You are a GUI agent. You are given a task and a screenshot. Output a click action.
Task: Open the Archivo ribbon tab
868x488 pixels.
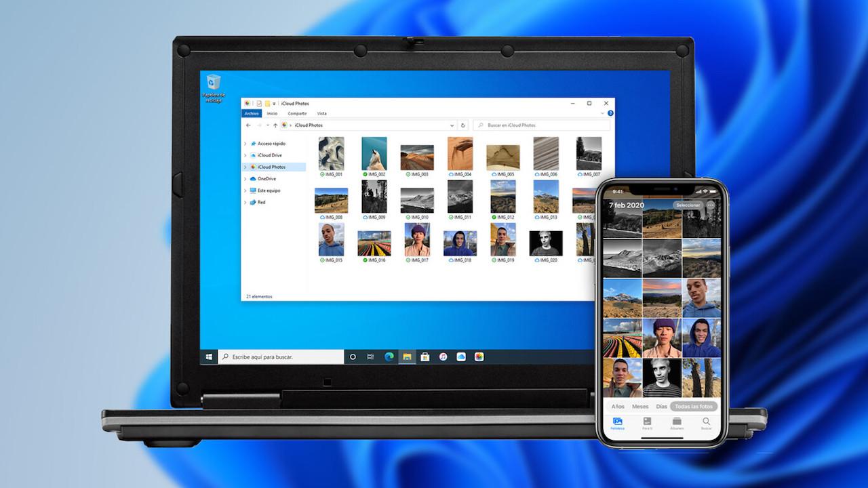click(251, 113)
